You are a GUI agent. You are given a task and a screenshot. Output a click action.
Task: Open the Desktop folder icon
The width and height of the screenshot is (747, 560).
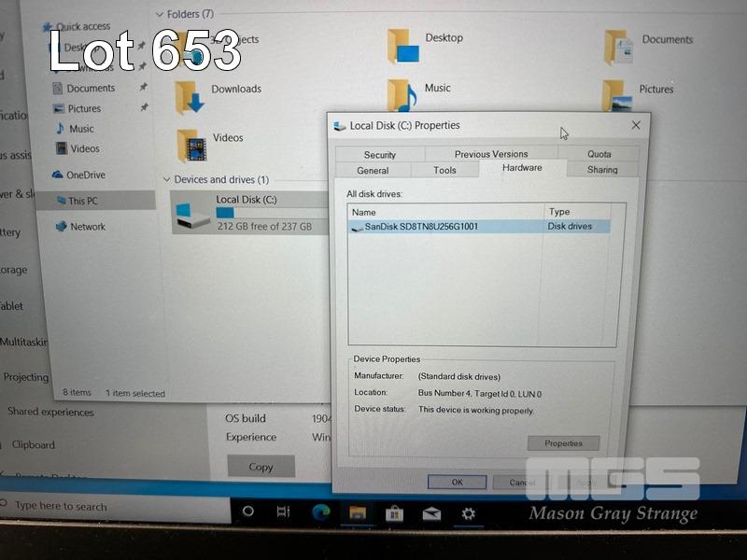pyautogui.click(x=403, y=45)
